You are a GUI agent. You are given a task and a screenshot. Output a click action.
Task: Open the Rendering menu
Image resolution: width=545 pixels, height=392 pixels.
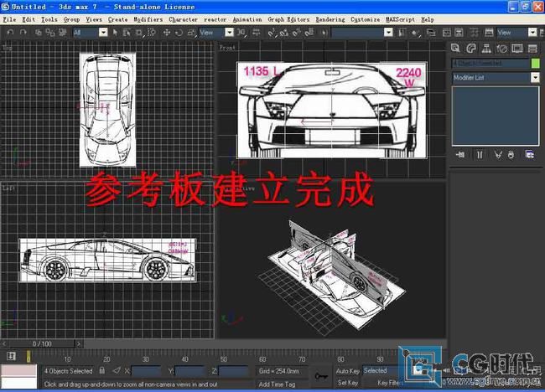tap(330, 19)
